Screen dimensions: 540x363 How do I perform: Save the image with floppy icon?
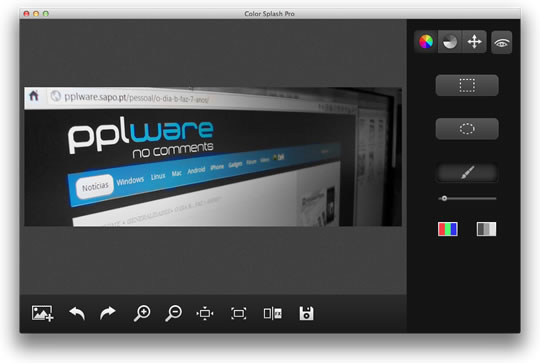[x=306, y=313]
